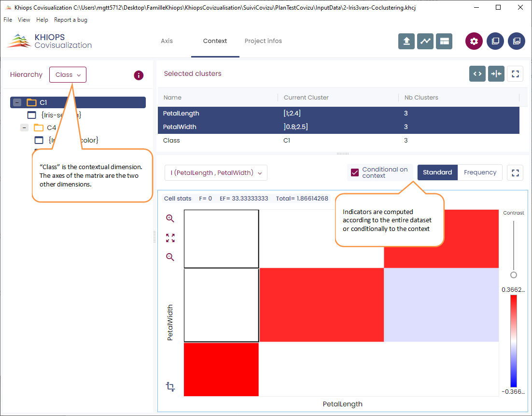
Task: Uncheck the Conditional on context checkbox
Action: pyautogui.click(x=355, y=172)
